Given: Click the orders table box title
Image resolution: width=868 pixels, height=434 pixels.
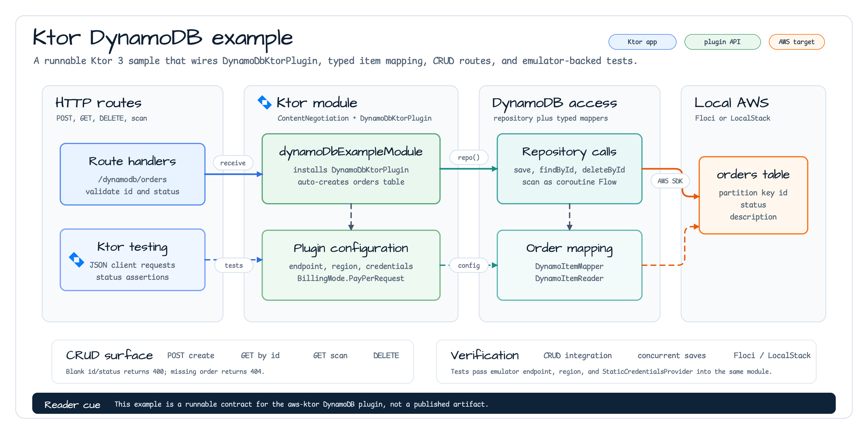Looking at the screenshot, I should coord(753,175).
